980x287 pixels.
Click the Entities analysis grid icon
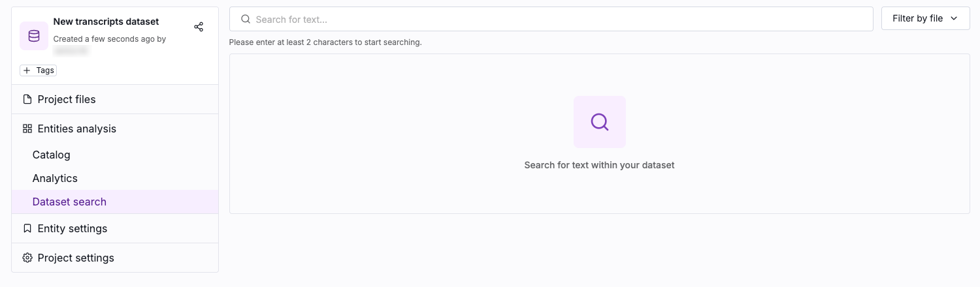click(27, 128)
